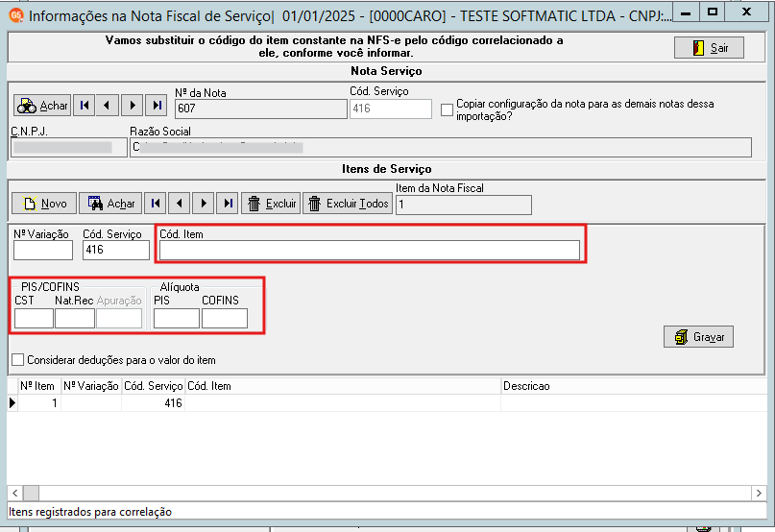Go to previous record in Nota Serviço

click(x=107, y=106)
